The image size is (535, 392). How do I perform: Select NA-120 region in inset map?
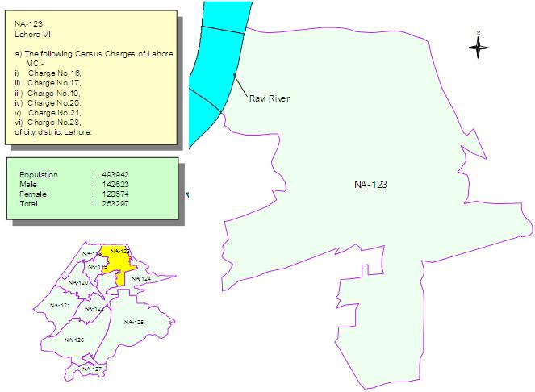pos(78,282)
